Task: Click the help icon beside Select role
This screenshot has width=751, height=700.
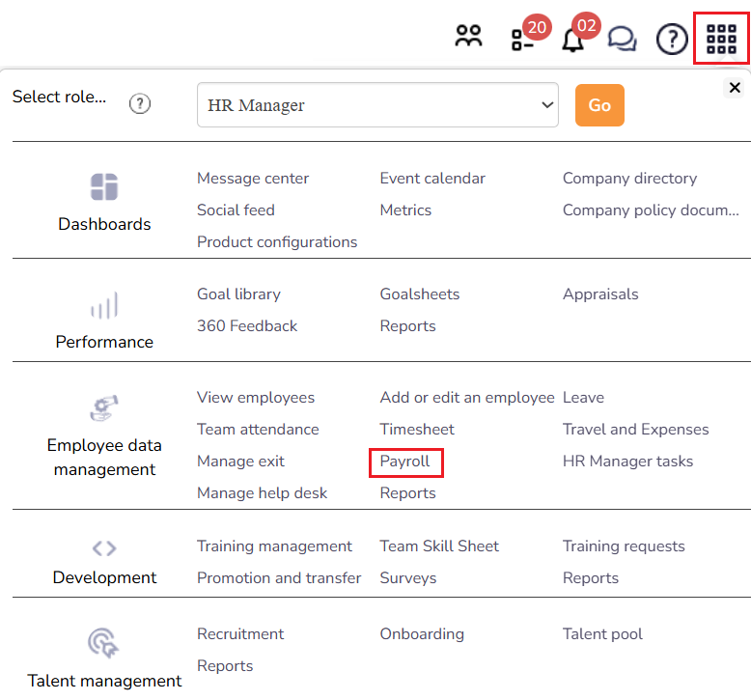Action: [140, 104]
